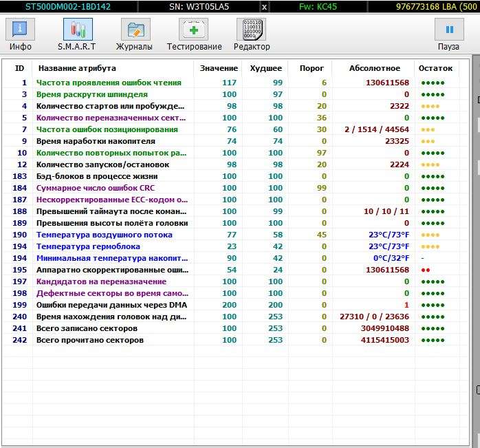Click absolute value 23325 of attribute 9
Screen dimensions: 480x448
pos(397,141)
